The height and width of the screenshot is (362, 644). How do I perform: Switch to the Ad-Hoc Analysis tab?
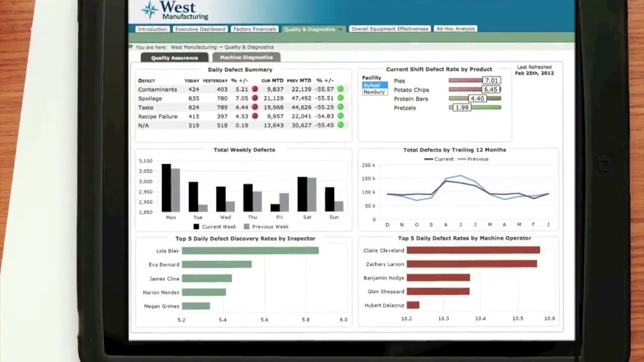pos(455,29)
